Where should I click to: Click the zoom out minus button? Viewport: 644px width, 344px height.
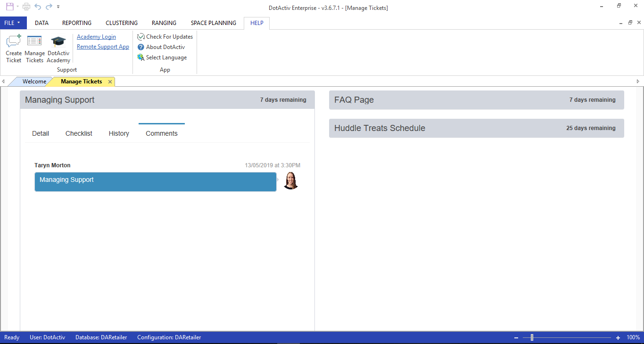(516, 338)
